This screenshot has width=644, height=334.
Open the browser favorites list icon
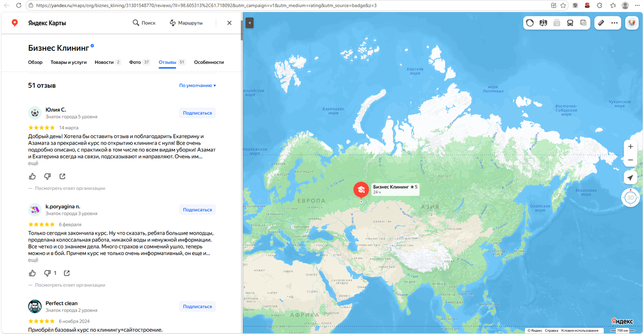pos(612,5)
